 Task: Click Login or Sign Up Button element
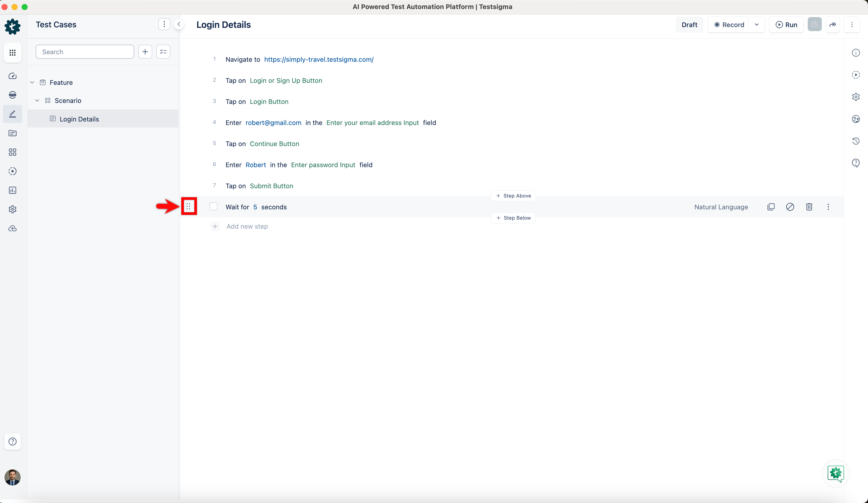point(286,80)
